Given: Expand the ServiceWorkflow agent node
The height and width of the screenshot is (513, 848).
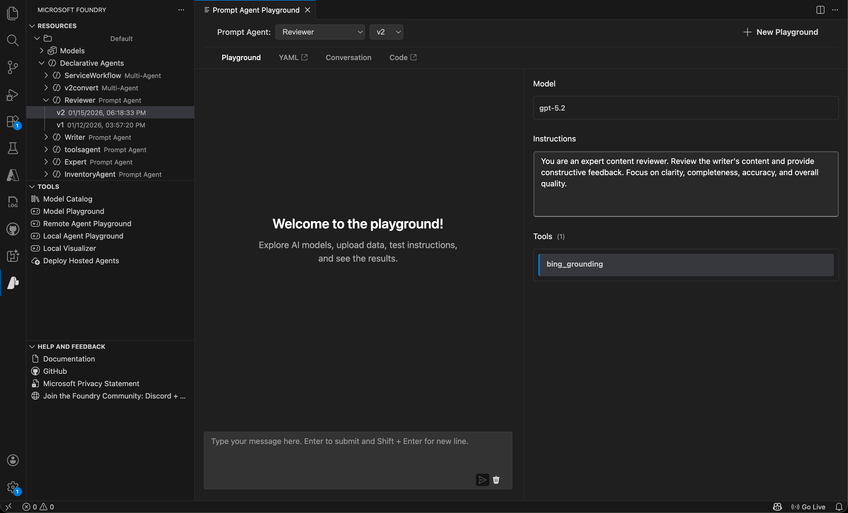Looking at the screenshot, I should click(x=46, y=75).
